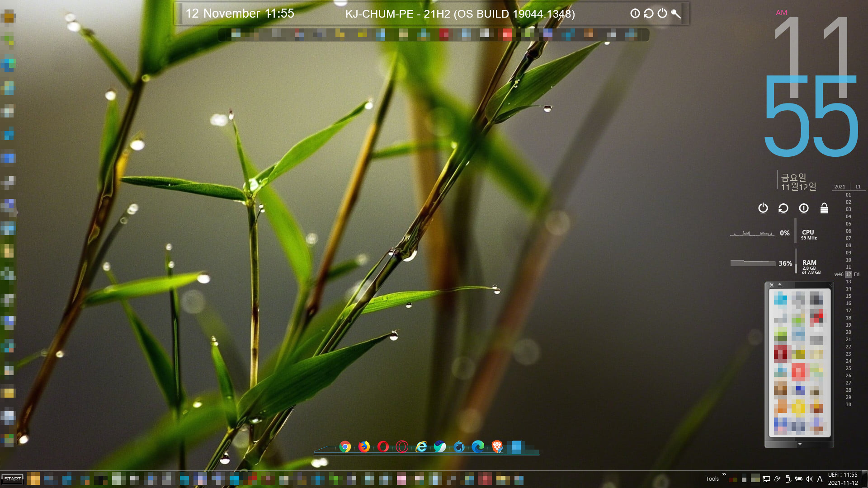Switch the input language 'A' indicator
Image resolution: width=868 pixels, height=488 pixels.
click(820, 479)
